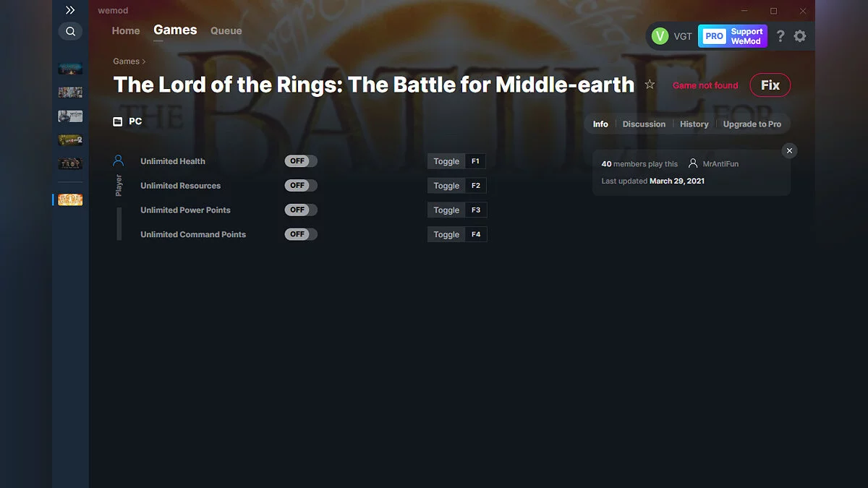
Task: Click the PRO Support WeMod button
Action: coord(732,36)
